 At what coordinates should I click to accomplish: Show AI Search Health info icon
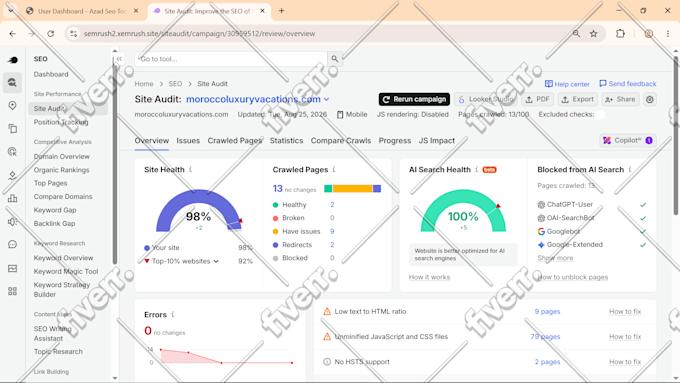(476, 169)
